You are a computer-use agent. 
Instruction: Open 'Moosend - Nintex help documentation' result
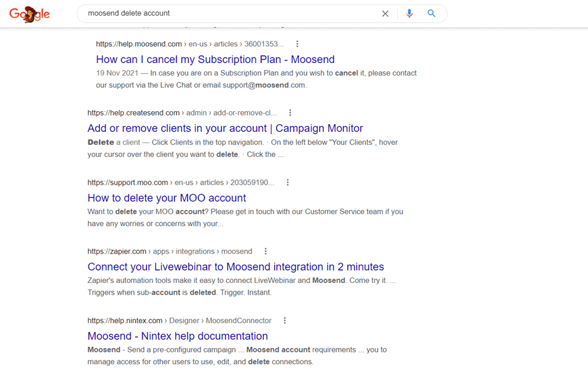tap(178, 336)
